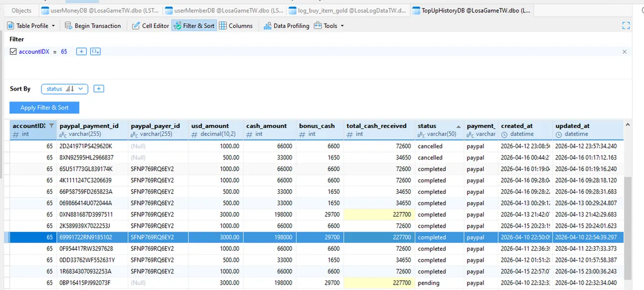Screen dimensions: 644x290
Task: Open the Cell Editor panel
Action: pyautogui.click(x=151, y=26)
